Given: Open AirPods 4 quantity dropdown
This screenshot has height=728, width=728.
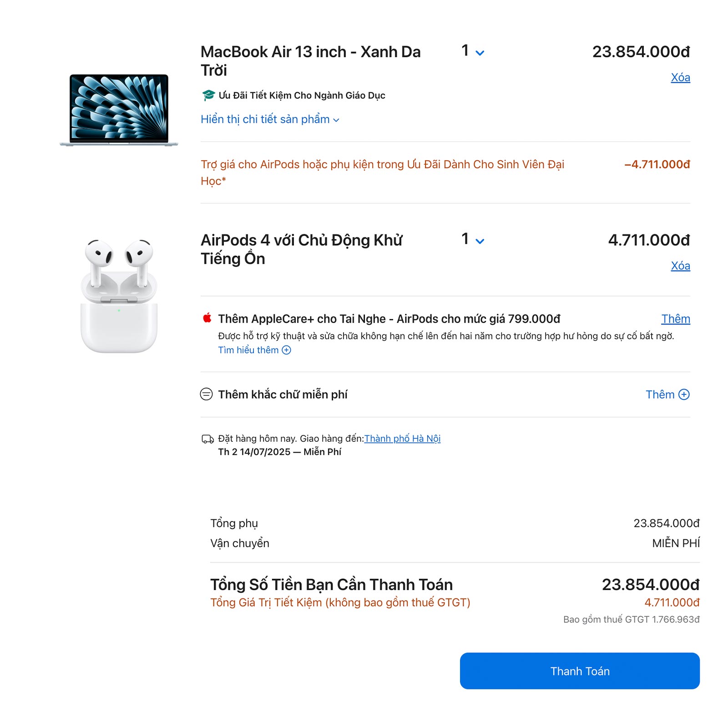Looking at the screenshot, I should pyautogui.click(x=473, y=240).
